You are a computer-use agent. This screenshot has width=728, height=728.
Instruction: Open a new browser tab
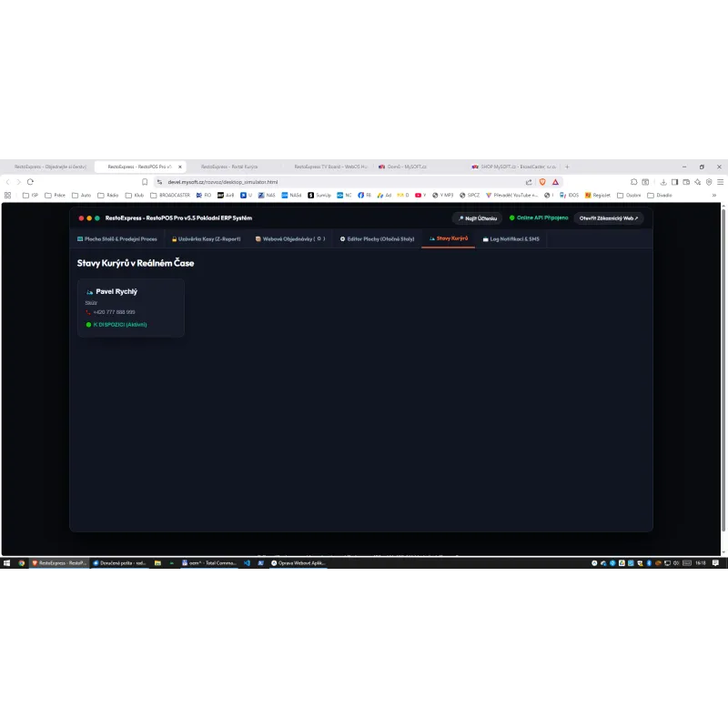pyautogui.click(x=567, y=167)
